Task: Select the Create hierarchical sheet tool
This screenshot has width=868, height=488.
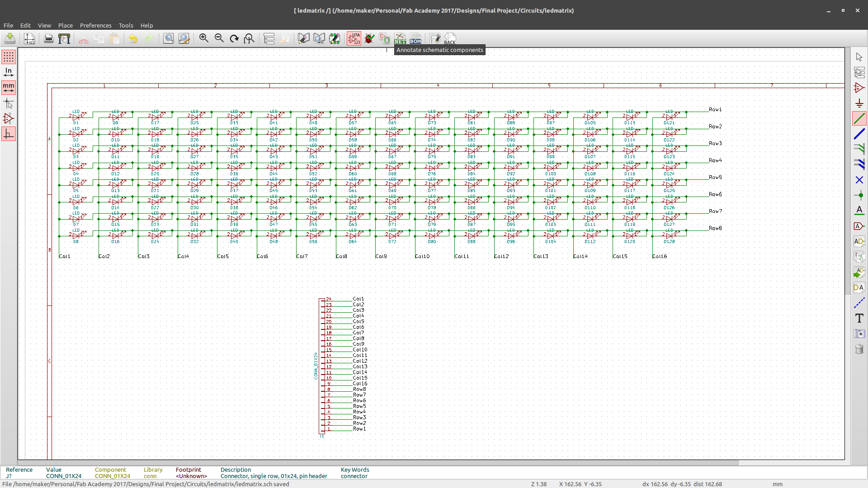Action: click(x=859, y=257)
